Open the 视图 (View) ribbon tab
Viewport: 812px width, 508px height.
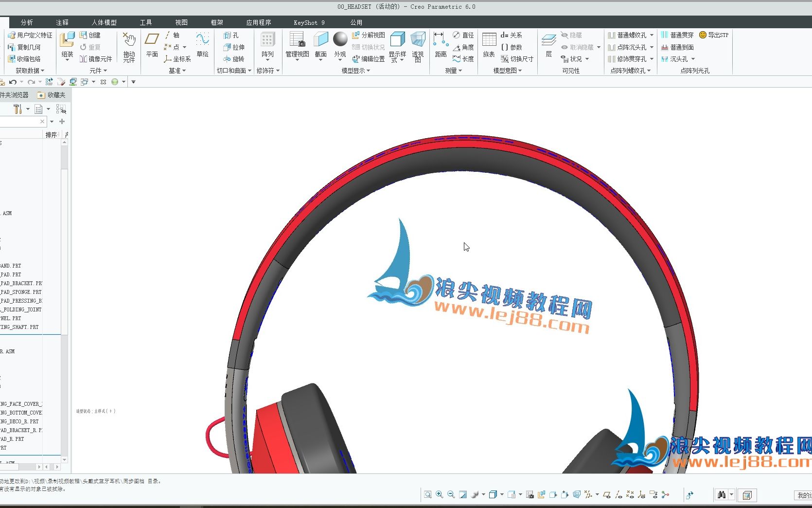[x=180, y=22]
